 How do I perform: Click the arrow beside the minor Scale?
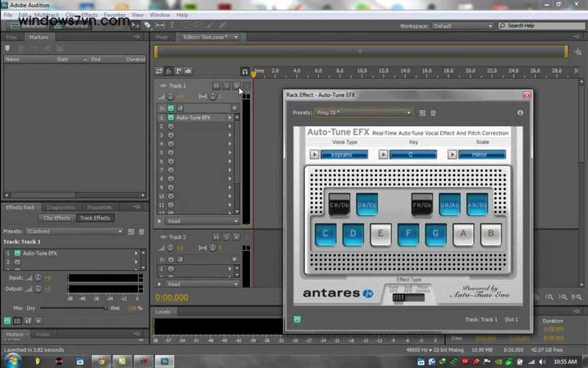pyautogui.click(x=452, y=155)
